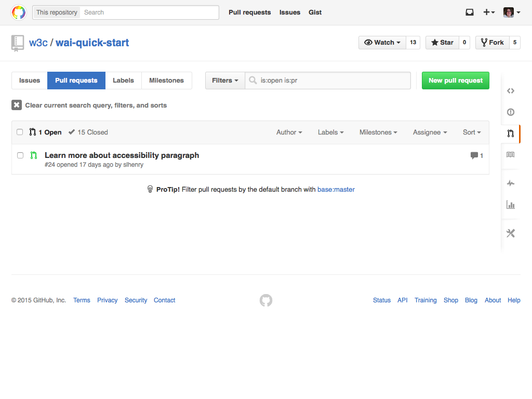
Task: Click the is:open is:pr filter input
Action: tap(328, 81)
